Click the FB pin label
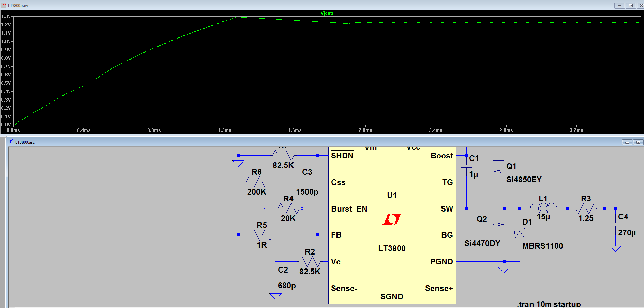This screenshot has height=308, width=644. point(336,235)
